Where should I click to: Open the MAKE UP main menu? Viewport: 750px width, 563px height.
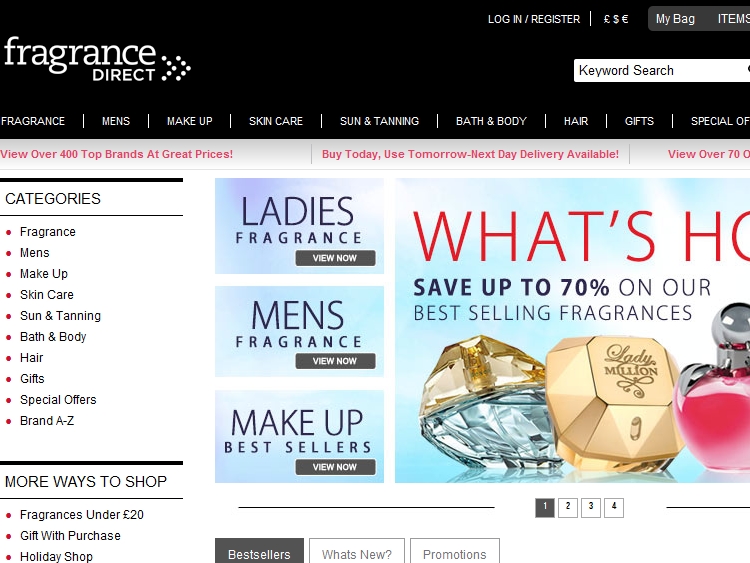(x=189, y=121)
